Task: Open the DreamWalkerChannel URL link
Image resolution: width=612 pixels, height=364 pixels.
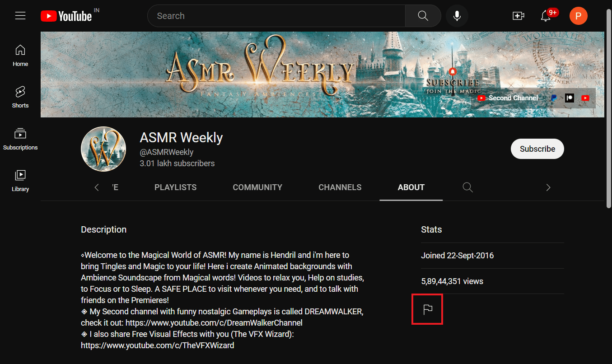Action: 214,323
